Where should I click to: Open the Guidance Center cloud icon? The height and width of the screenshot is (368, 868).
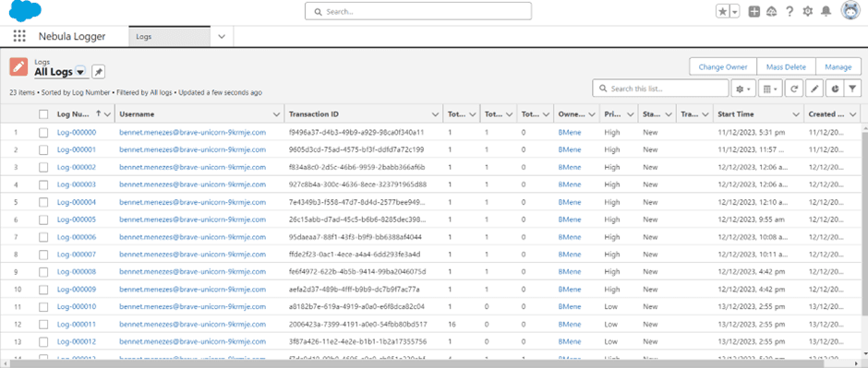point(771,12)
